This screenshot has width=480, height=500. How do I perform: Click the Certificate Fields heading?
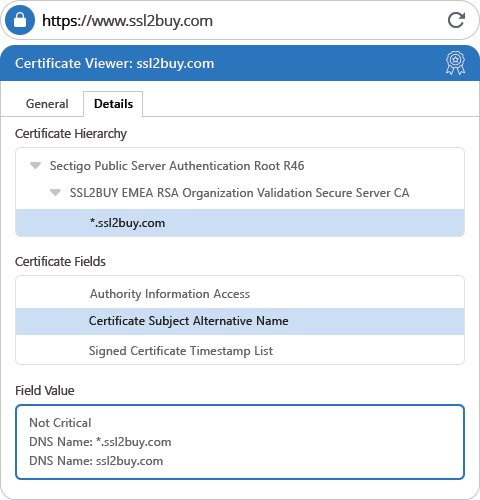pos(60,261)
